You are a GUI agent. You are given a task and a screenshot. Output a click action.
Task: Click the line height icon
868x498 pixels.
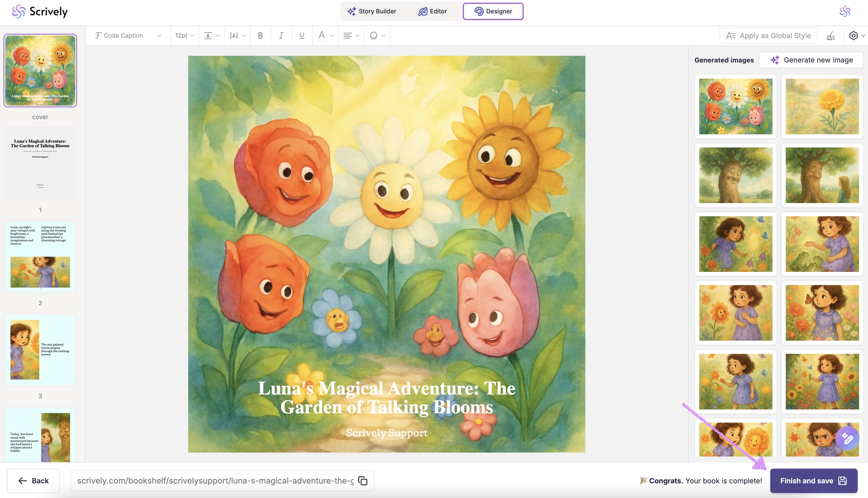pyautogui.click(x=208, y=36)
